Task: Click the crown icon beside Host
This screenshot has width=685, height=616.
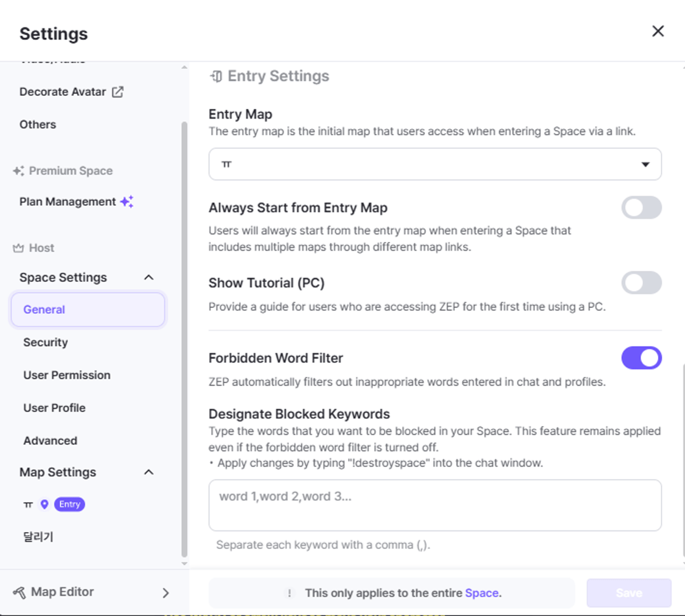Action: tap(18, 248)
